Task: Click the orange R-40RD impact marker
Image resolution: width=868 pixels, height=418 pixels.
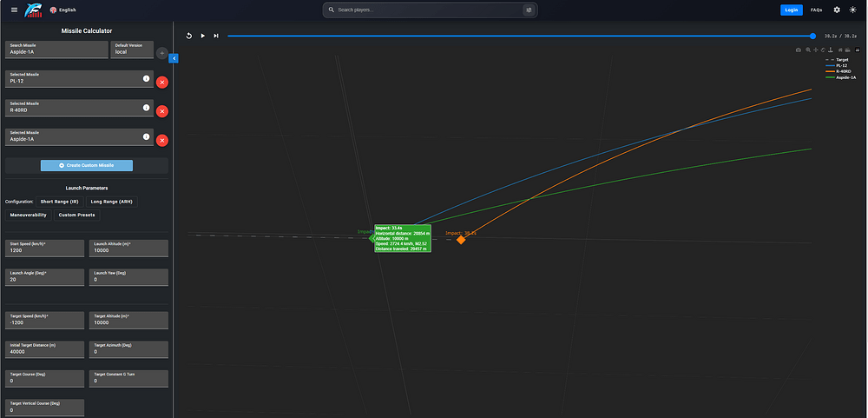Action: (x=461, y=240)
